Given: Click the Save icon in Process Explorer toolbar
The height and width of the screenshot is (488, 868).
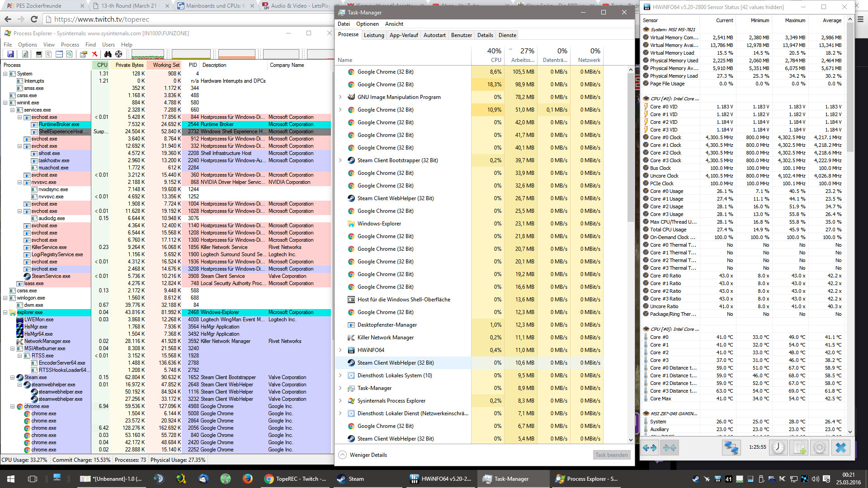Looking at the screenshot, I should (x=10, y=54).
